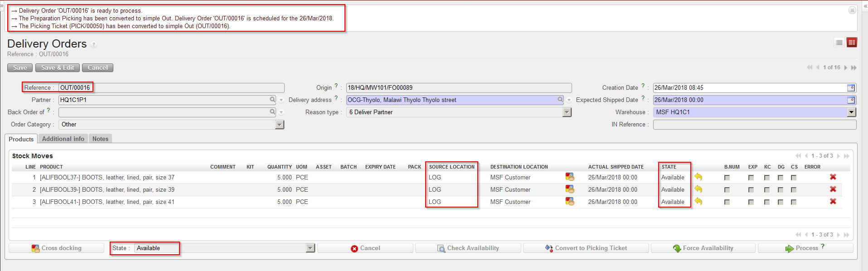Switch to list view icon at top right

839,43
